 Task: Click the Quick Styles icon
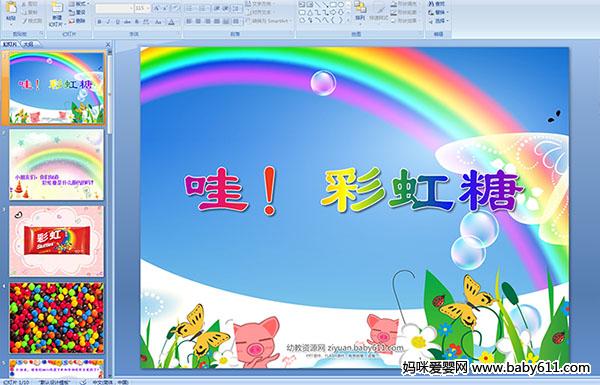coord(380,8)
